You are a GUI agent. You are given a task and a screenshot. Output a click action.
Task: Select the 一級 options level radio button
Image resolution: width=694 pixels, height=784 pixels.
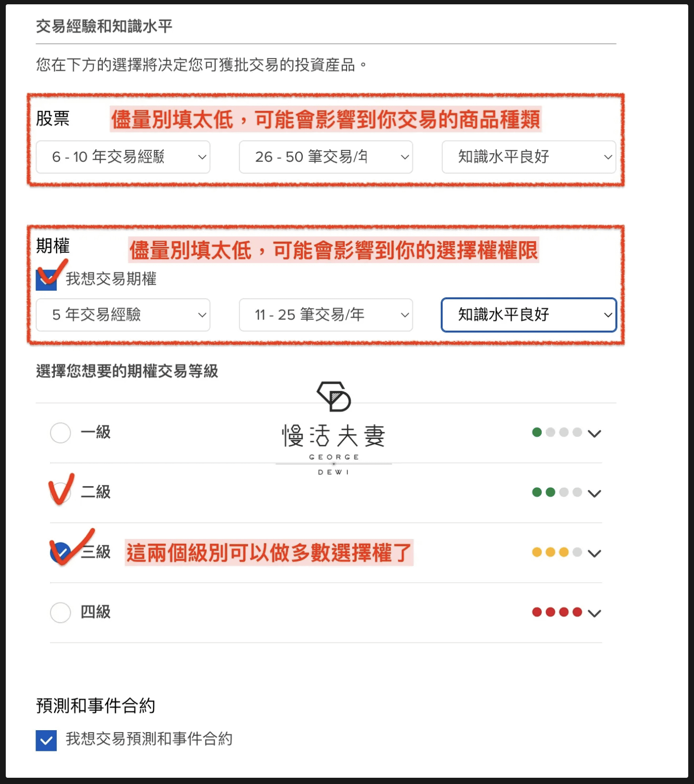(x=61, y=433)
